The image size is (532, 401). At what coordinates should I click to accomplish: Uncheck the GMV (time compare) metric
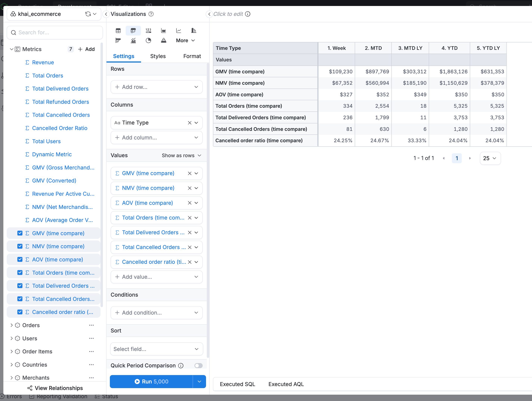pyautogui.click(x=20, y=233)
